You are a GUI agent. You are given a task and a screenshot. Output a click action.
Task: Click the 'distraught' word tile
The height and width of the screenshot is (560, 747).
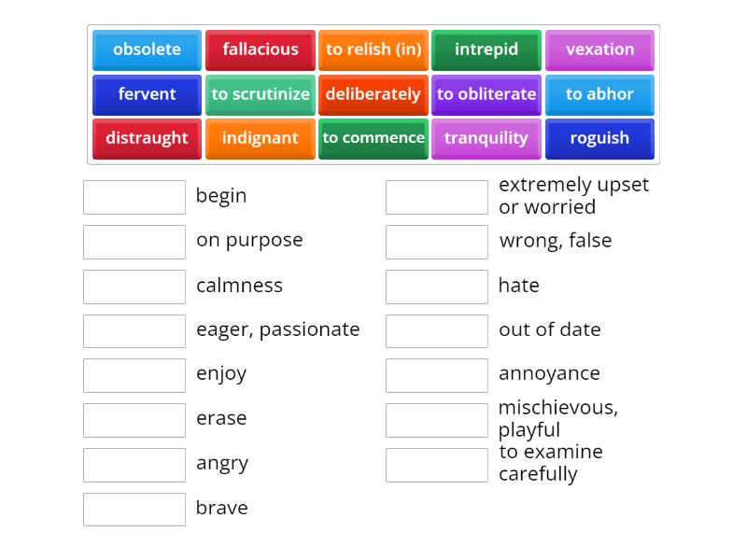147,138
